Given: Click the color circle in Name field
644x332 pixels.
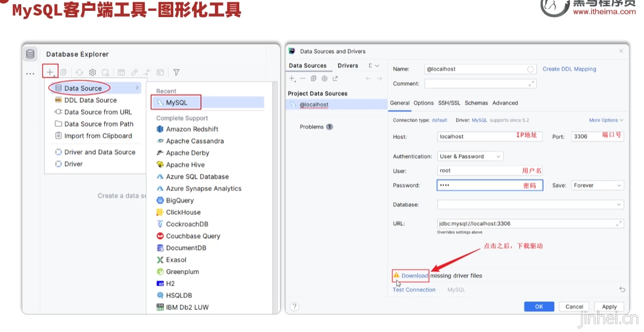Looking at the screenshot, I should [x=530, y=69].
